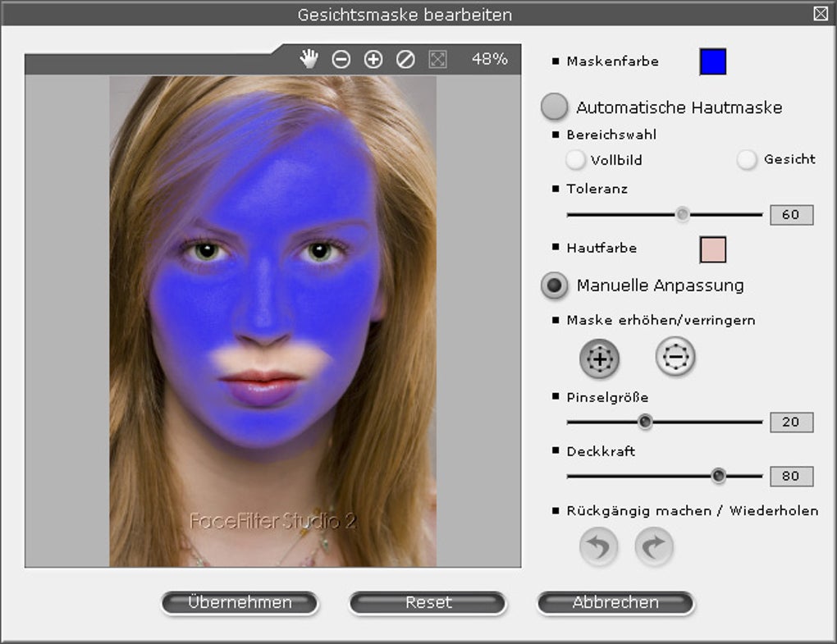
Task: Select the increase mask brush
Action: pos(598,358)
